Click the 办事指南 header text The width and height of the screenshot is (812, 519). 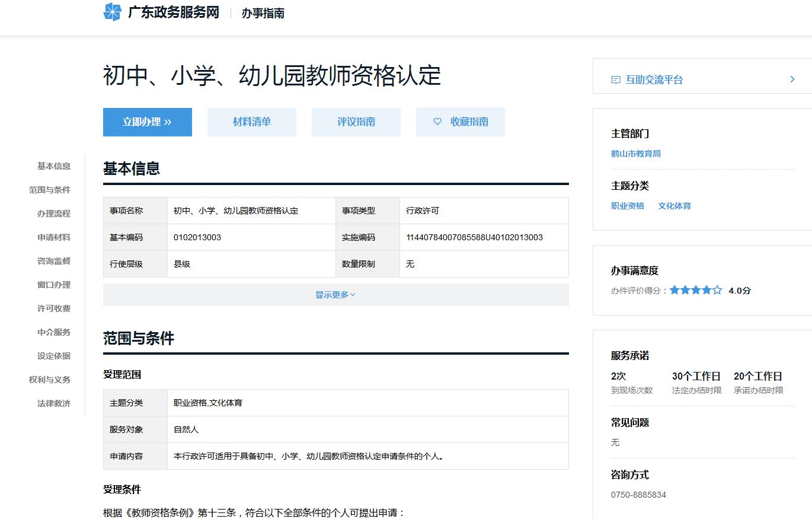(263, 13)
